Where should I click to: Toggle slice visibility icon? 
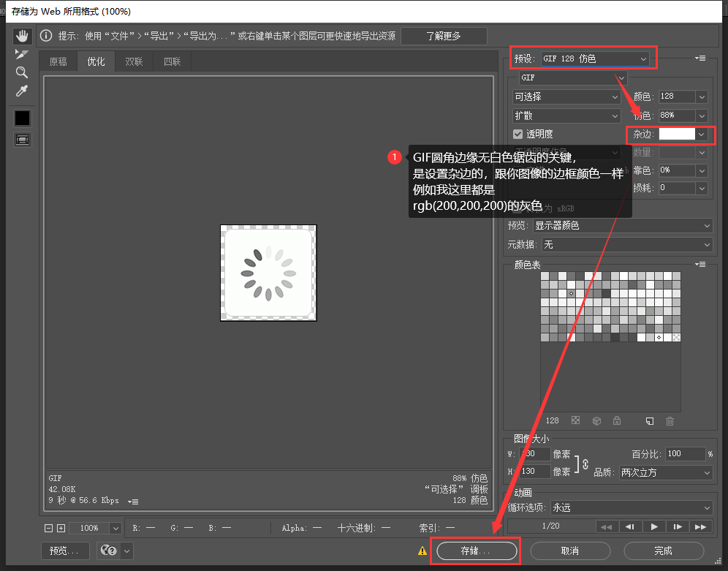point(22,139)
